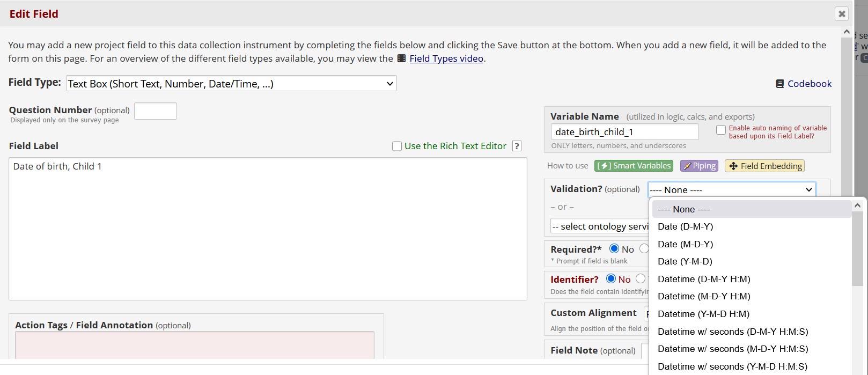Click the Smart Variables button
Viewport: 868px width, 375px height.
(x=634, y=166)
